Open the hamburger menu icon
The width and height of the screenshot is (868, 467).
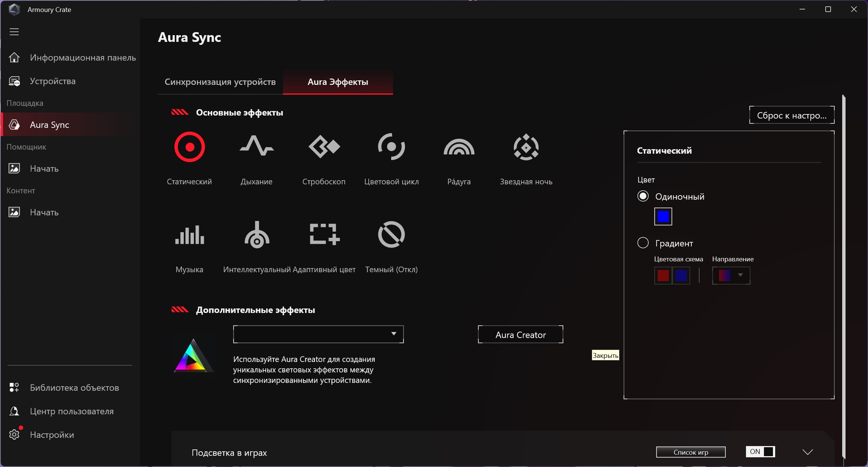pyautogui.click(x=14, y=32)
